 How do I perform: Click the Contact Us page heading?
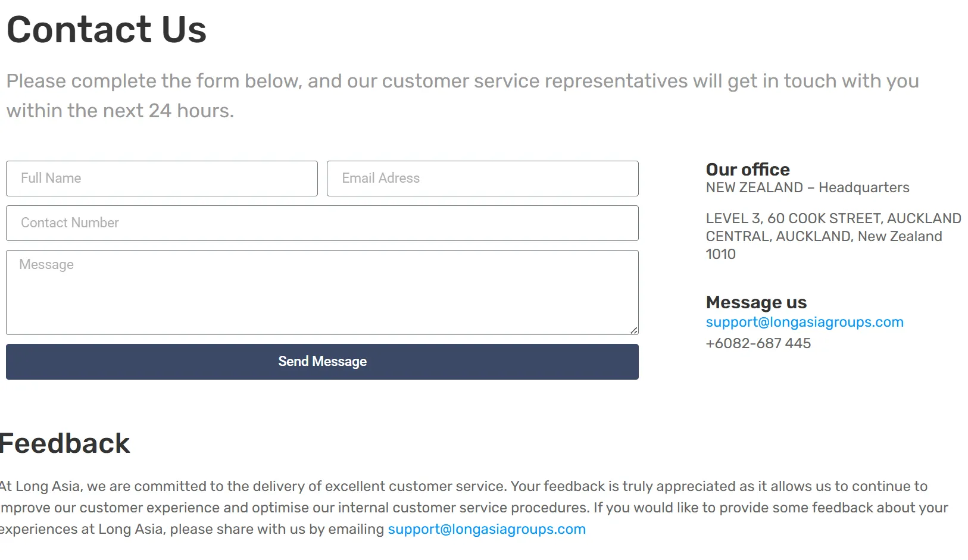(x=107, y=30)
